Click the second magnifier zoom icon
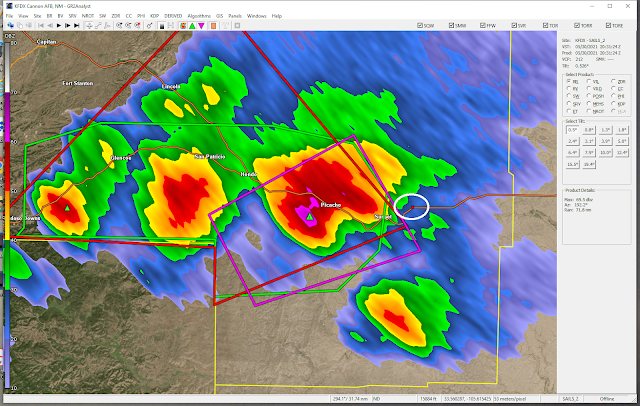 tap(128, 25)
